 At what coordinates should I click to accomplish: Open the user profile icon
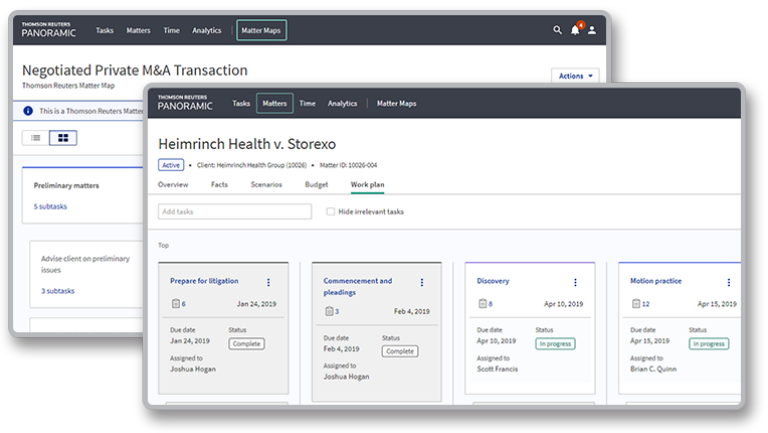point(592,30)
